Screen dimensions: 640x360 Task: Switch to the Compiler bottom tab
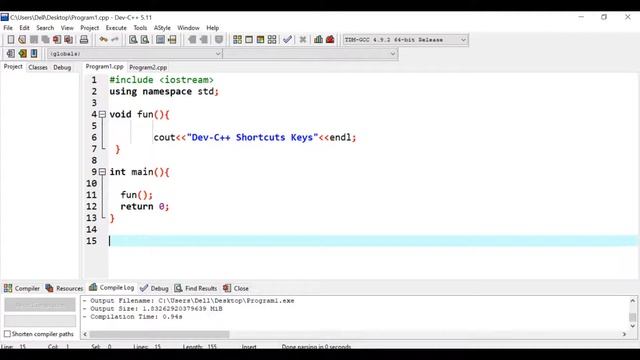coord(22,288)
